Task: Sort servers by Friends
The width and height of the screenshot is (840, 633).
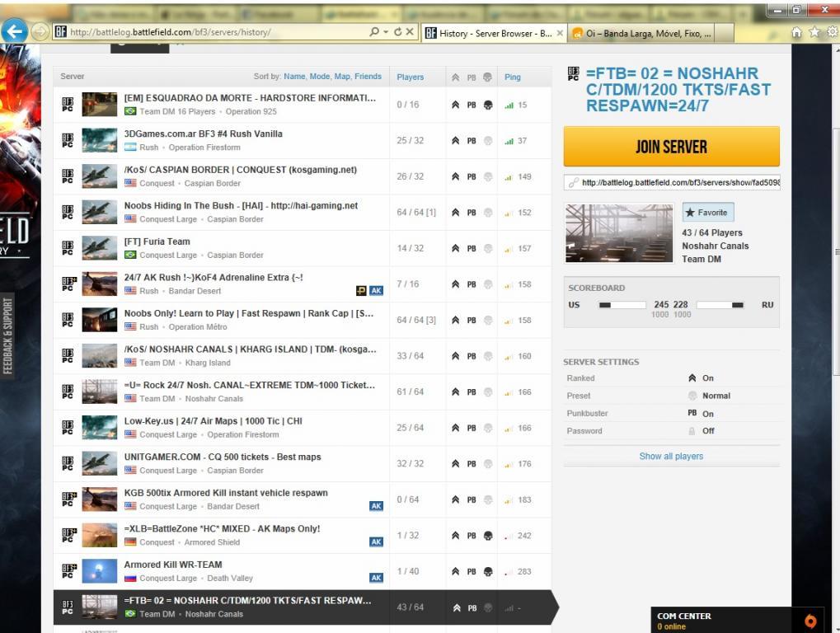Action: 368,76
